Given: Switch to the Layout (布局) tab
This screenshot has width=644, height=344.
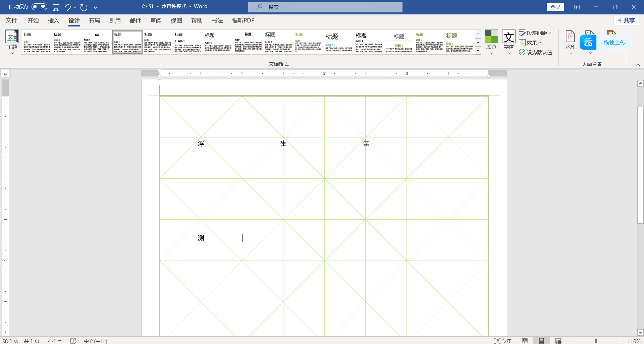Looking at the screenshot, I should (x=94, y=20).
